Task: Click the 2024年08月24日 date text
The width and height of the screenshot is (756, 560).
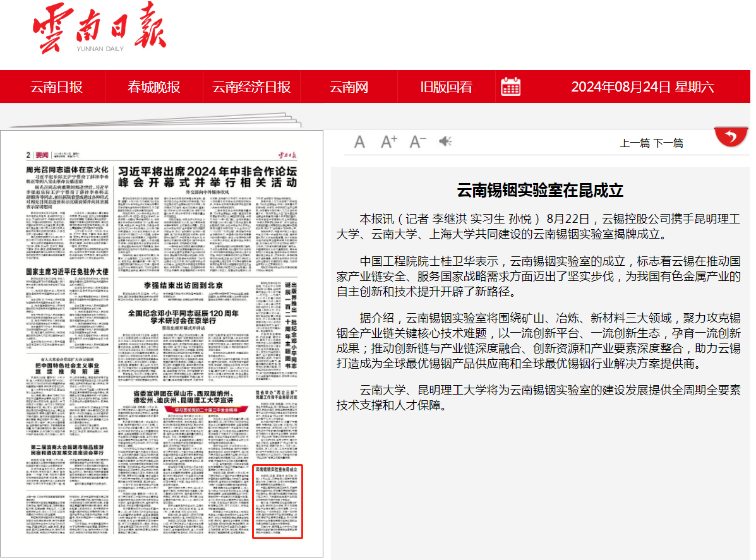Action: pos(642,87)
